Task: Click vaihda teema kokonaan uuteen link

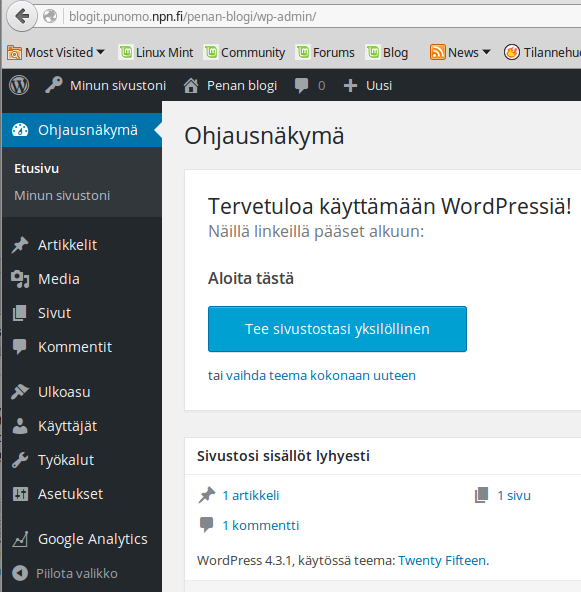Action: tap(321, 376)
